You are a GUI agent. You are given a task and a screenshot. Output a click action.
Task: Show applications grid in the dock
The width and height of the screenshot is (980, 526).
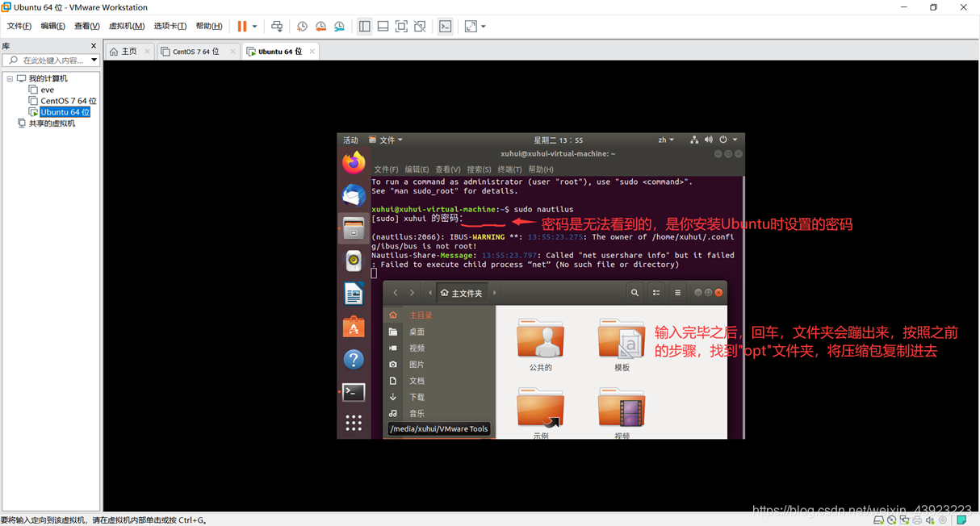[x=354, y=423]
